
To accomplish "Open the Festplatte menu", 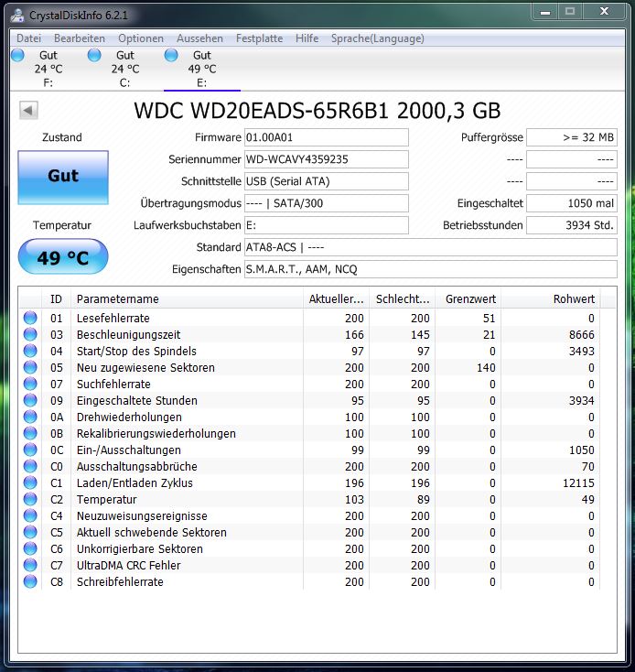I will pyautogui.click(x=259, y=38).
